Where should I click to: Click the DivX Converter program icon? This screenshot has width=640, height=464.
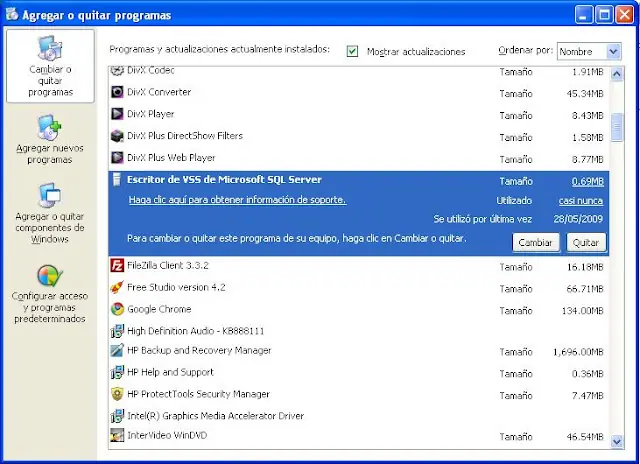[x=117, y=92]
